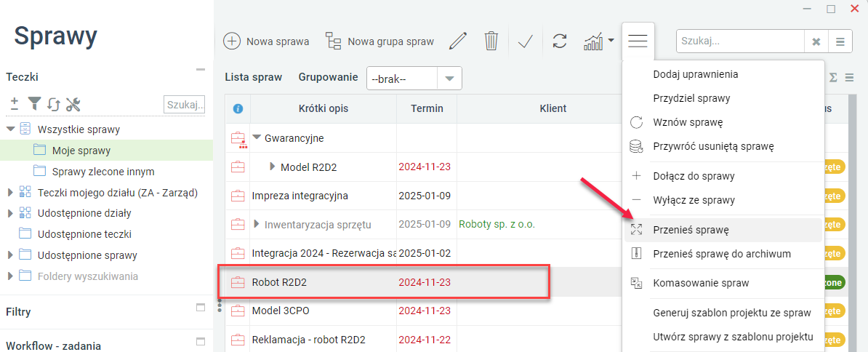
Task: Click the three-dot splitter handle icon
Action: coord(220,305)
